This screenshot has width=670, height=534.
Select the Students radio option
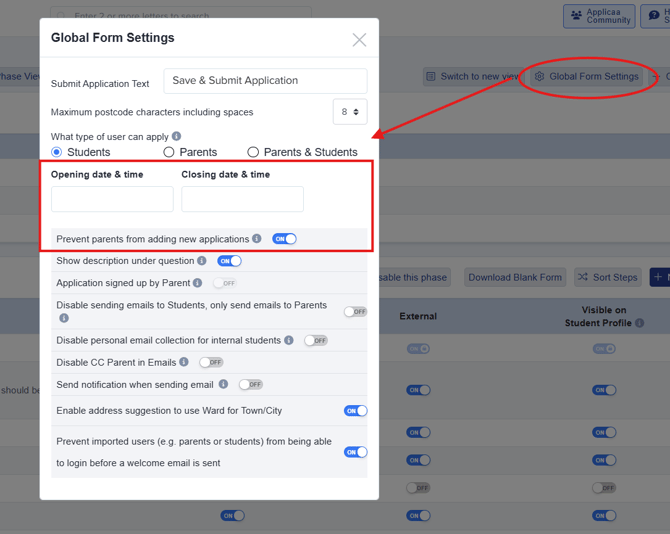click(x=57, y=152)
